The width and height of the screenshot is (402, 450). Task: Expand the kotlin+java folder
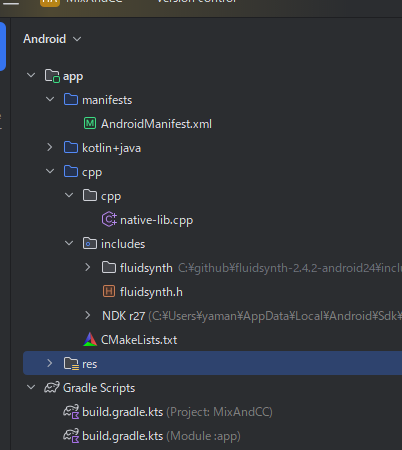(x=50, y=147)
